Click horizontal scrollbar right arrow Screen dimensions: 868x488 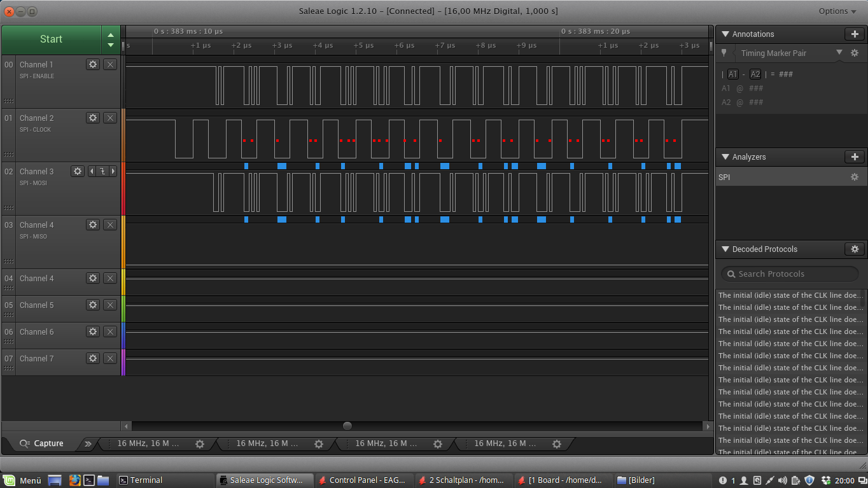click(x=708, y=426)
